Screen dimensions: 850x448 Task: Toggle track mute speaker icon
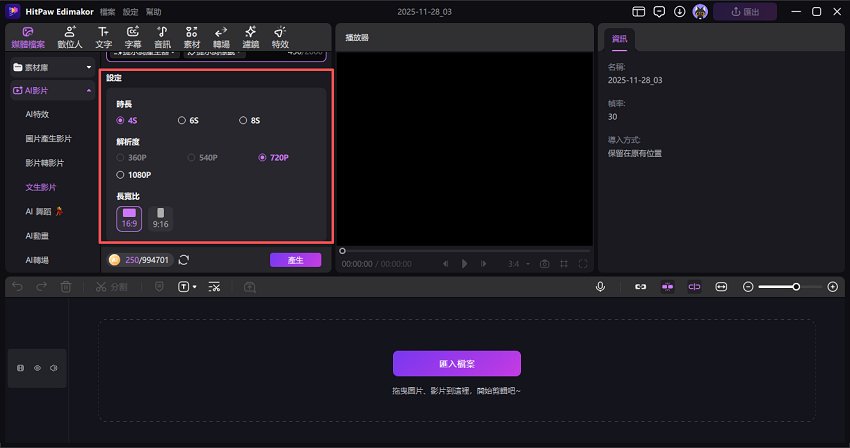54,368
